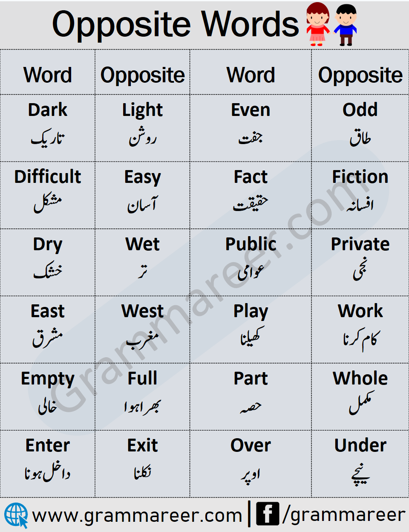Screen dimensions: 409x532
Task: Select the Light opposite cell
Action: coord(142,128)
